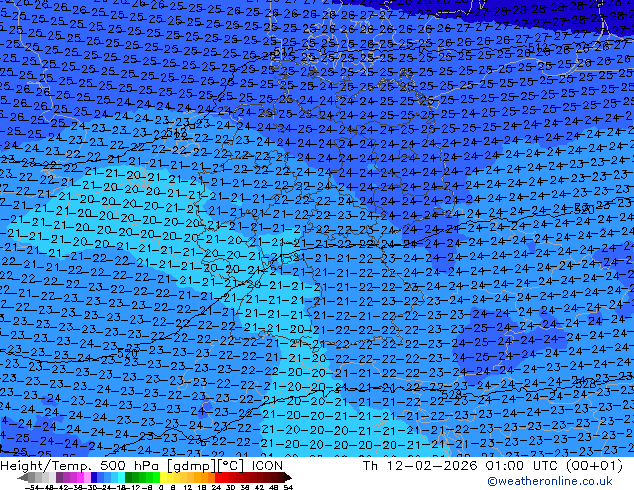Click the gray left arrow cap of the color scale
Screen dimensions: 634x490
23,478
